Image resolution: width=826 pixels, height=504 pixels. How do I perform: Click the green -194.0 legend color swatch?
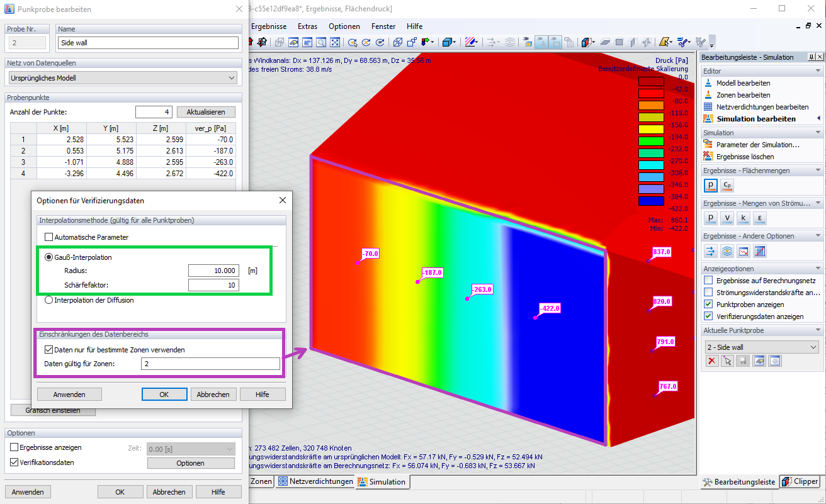point(650,142)
